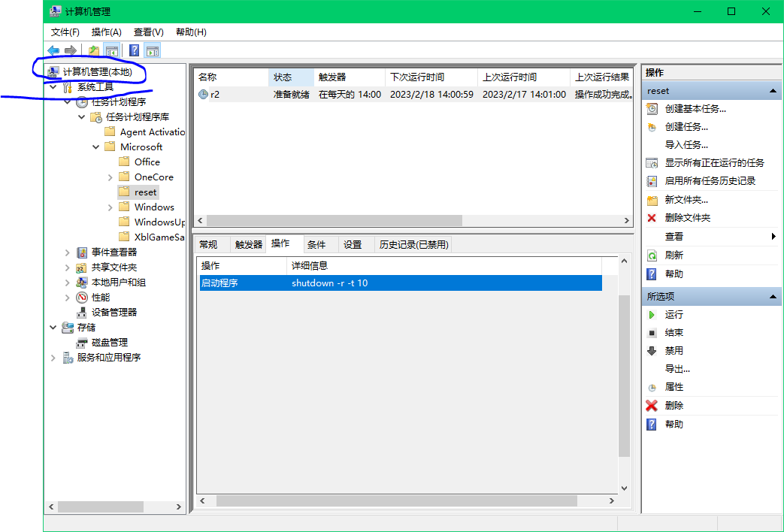The image size is (784, 532).
Task: Collapse the Storage (存储) node
Action: (x=53, y=328)
